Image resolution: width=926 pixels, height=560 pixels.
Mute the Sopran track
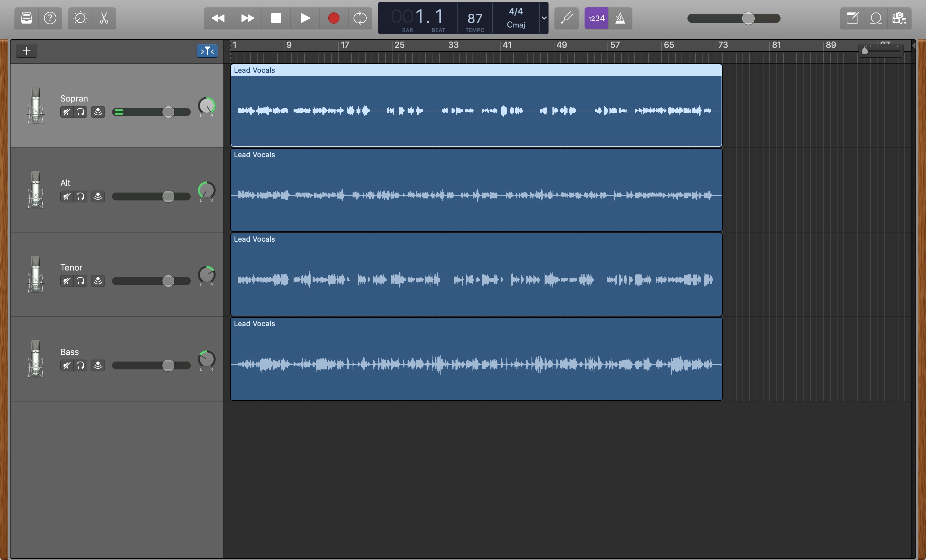click(67, 112)
